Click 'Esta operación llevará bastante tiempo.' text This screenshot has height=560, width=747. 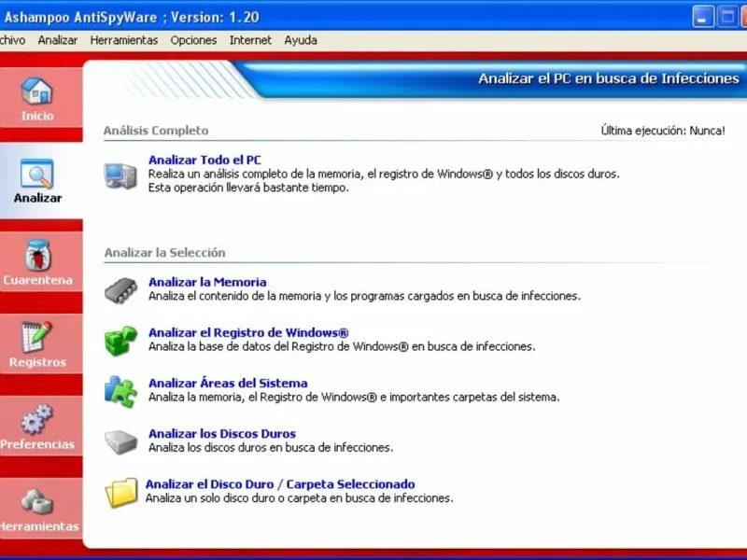[x=248, y=188]
